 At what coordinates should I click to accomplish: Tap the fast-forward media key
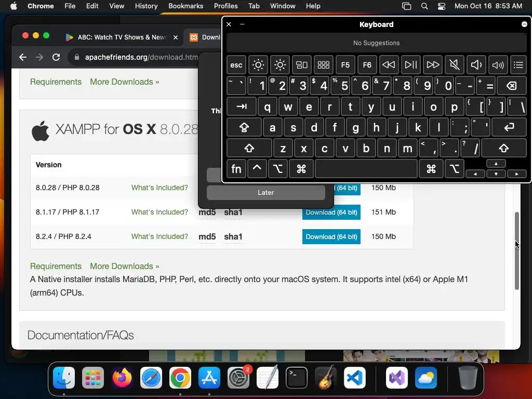coord(433,65)
